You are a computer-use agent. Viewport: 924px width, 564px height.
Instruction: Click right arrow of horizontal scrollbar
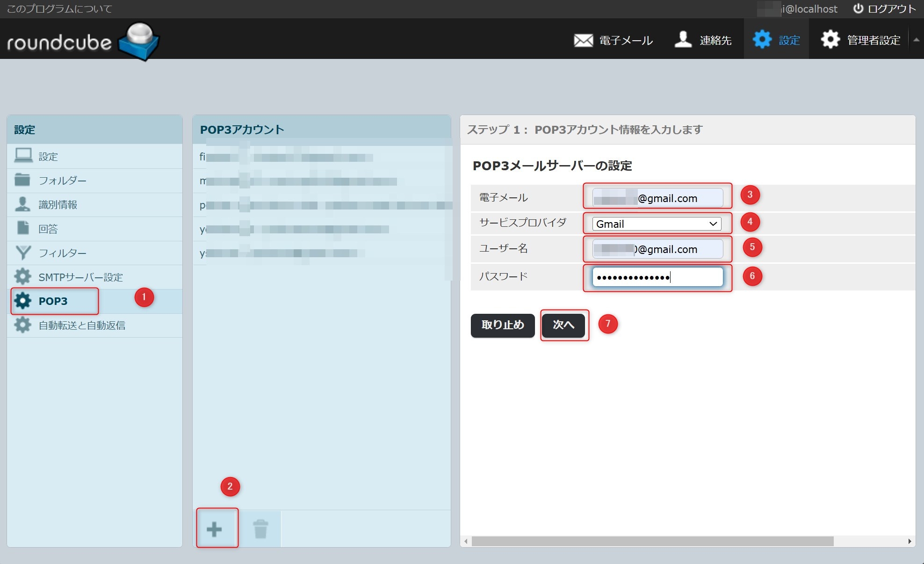[910, 541]
